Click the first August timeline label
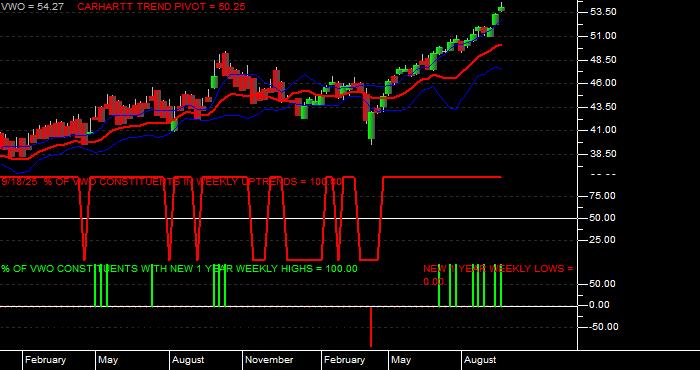The width and height of the screenshot is (700, 370). (188, 360)
